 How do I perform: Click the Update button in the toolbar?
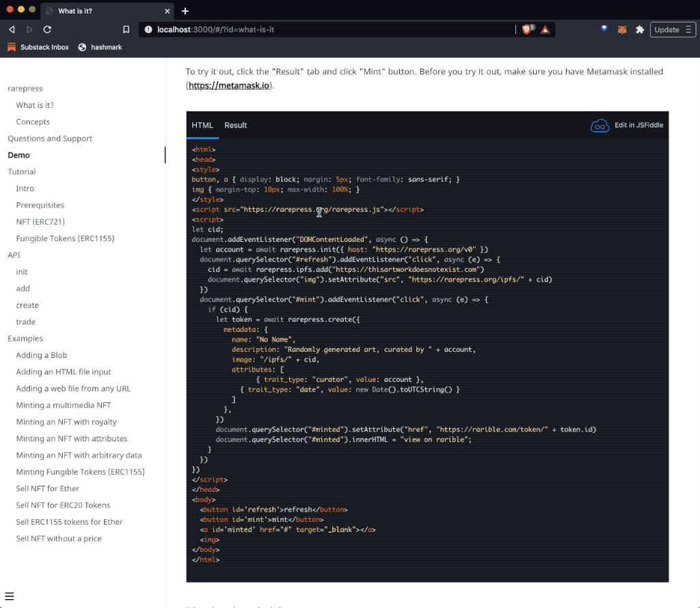point(666,29)
